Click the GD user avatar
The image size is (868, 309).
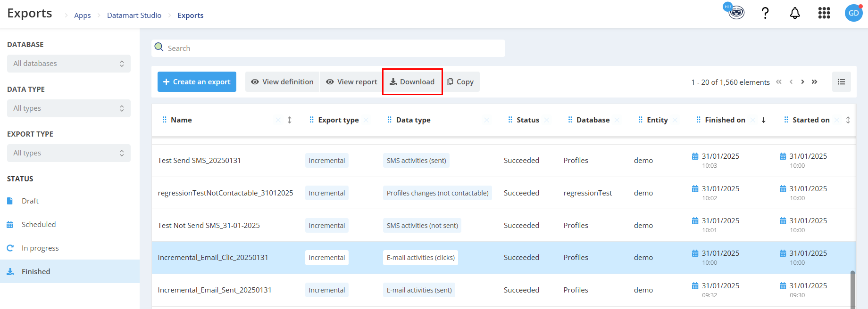coord(853,13)
